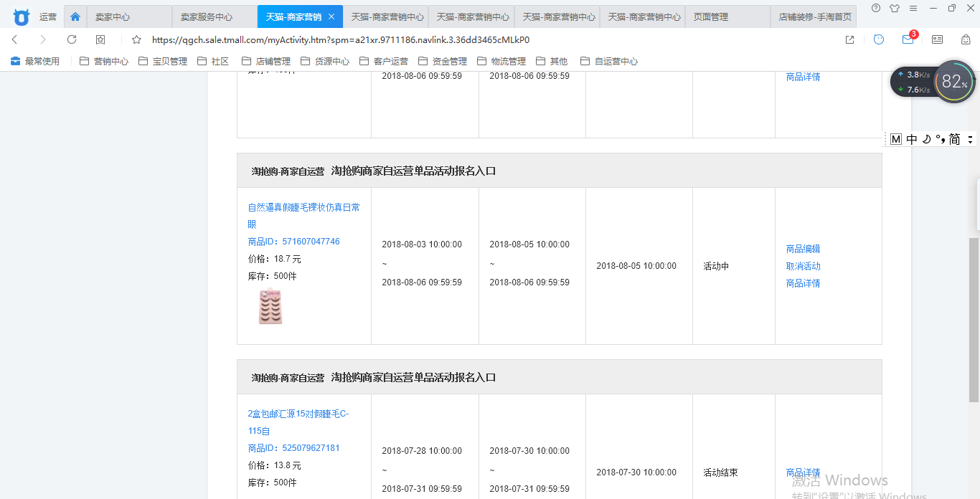Click the false eyelashes product thumbnail
The image size is (980, 499).
pyautogui.click(x=270, y=306)
